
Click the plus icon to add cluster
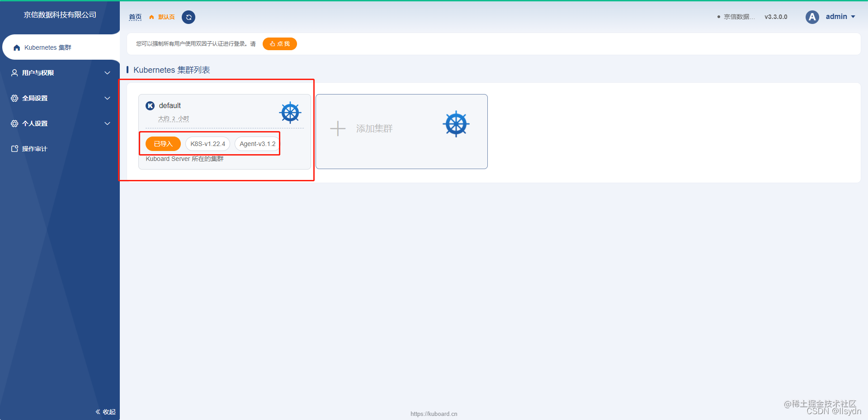tap(338, 128)
